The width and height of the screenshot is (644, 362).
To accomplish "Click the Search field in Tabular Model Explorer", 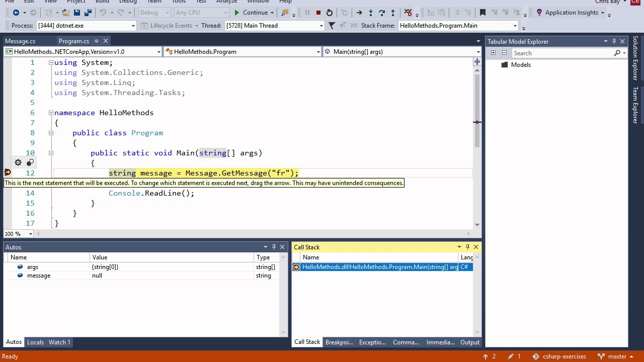I will pos(562,53).
